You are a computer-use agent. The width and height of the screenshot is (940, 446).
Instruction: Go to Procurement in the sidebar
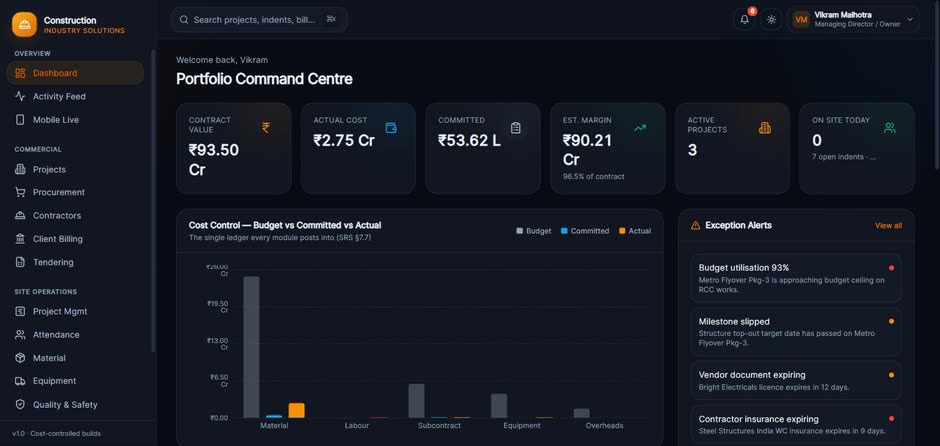click(x=75, y=192)
